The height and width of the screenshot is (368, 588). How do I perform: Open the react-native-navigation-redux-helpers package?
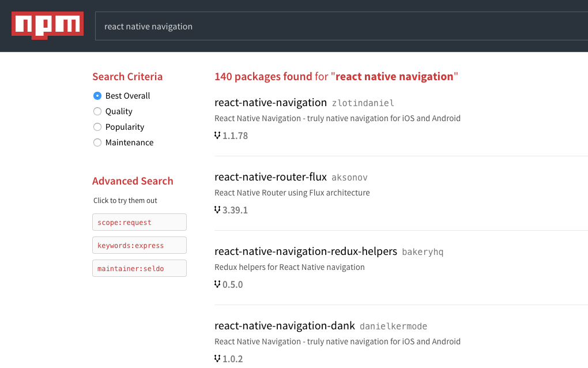[x=306, y=251]
